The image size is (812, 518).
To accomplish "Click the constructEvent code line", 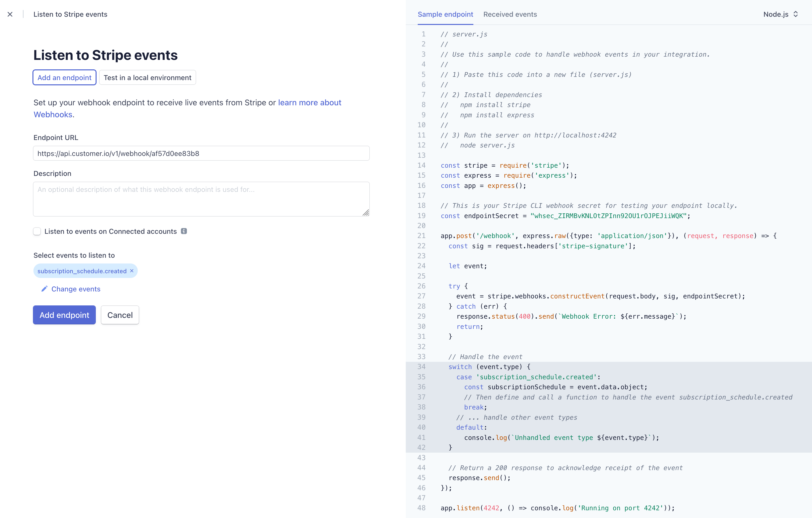I will point(601,296).
